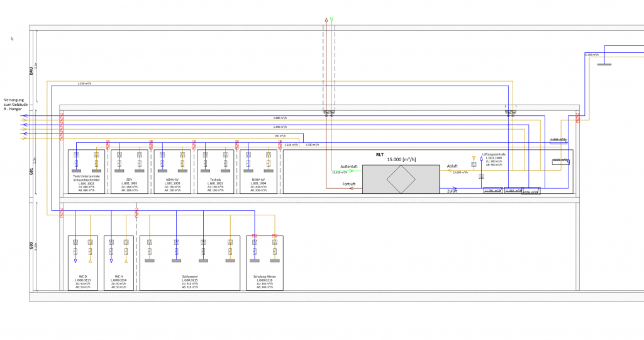The image size is (644, 340).
Task: Click the EDV L.G01.1005 room label
Action: (x=129, y=181)
